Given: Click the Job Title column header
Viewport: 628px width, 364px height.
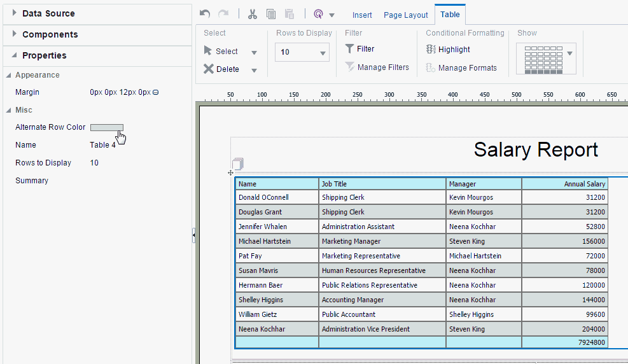Looking at the screenshot, I should click(x=382, y=184).
